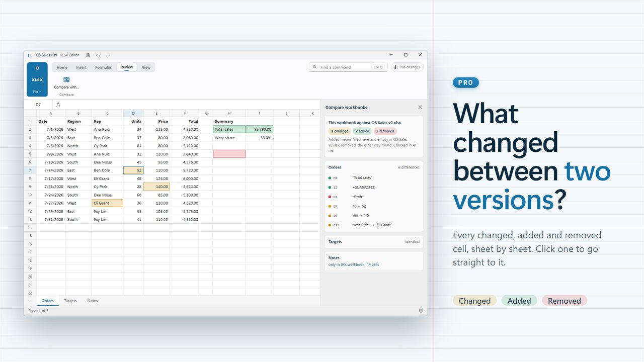This screenshot has width=644, height=362.
Task: Click the column D header
Action: 133,114
